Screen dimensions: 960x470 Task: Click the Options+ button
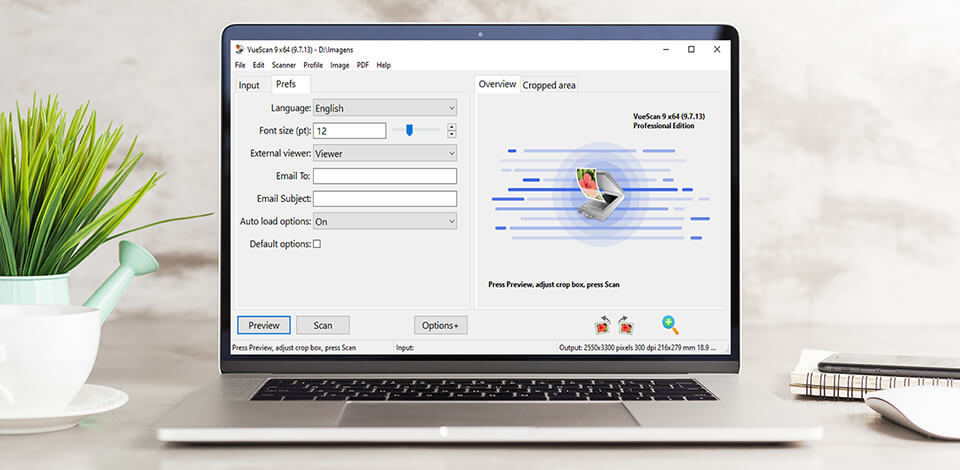click(441, 325)
